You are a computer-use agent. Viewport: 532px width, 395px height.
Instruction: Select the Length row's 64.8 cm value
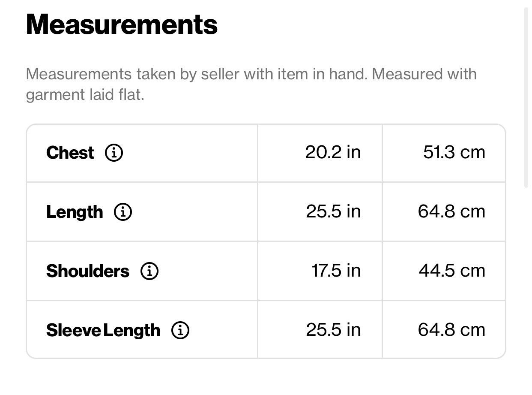pos(451,211)
